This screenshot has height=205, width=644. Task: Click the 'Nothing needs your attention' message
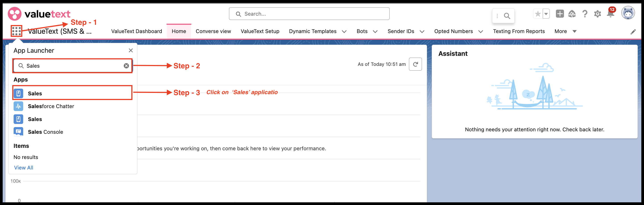pos(535,129)
